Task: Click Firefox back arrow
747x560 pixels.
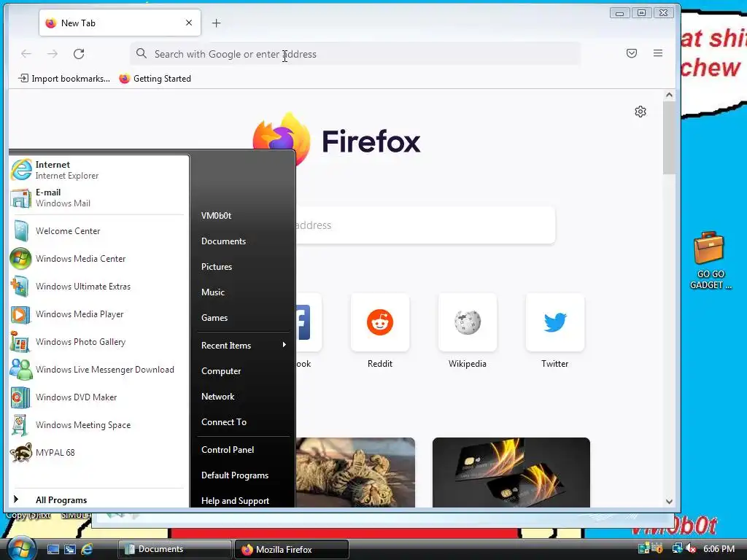Action: (26, 54)
